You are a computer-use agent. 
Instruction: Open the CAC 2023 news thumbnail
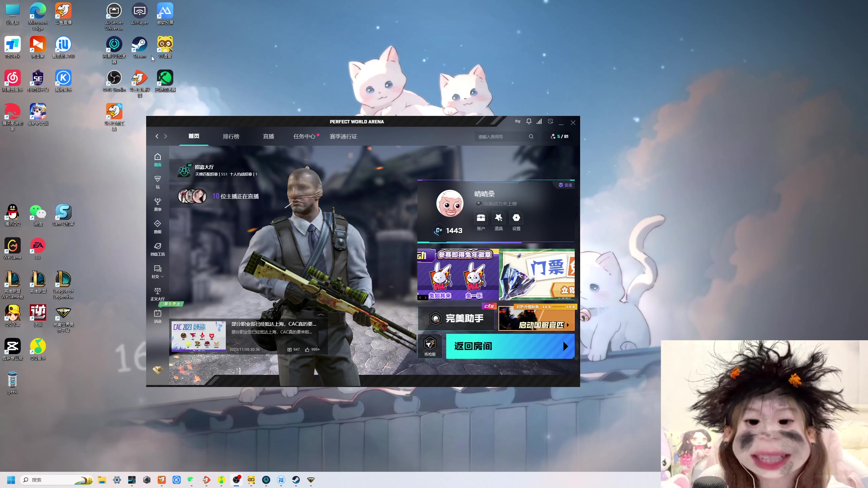[x=198, y=336]
